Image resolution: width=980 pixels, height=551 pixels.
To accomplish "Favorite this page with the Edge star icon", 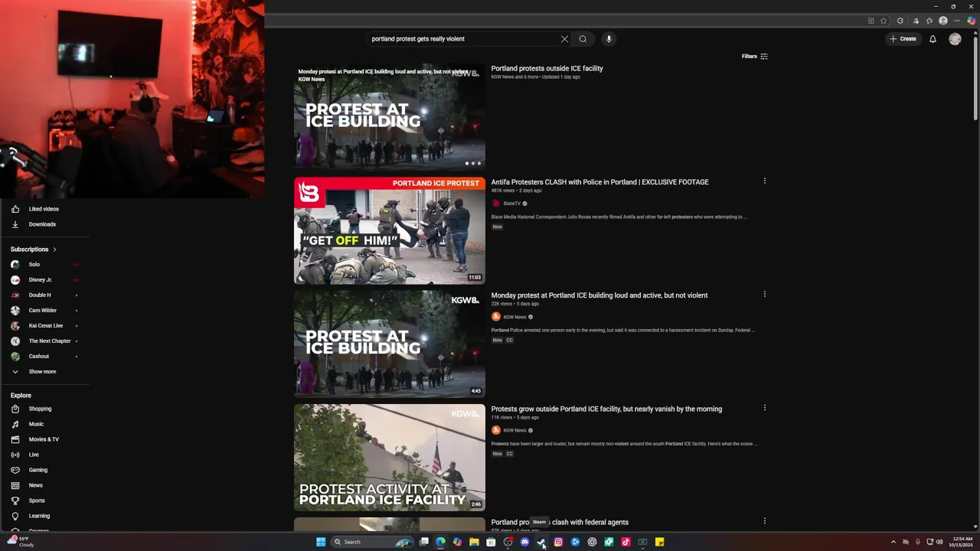I will coord(884,21).
